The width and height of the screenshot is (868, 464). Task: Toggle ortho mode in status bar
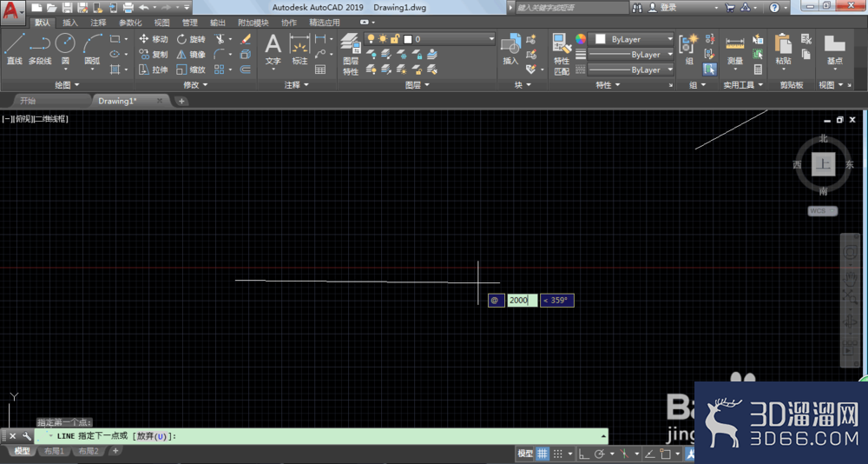click(x=583, y=454)
